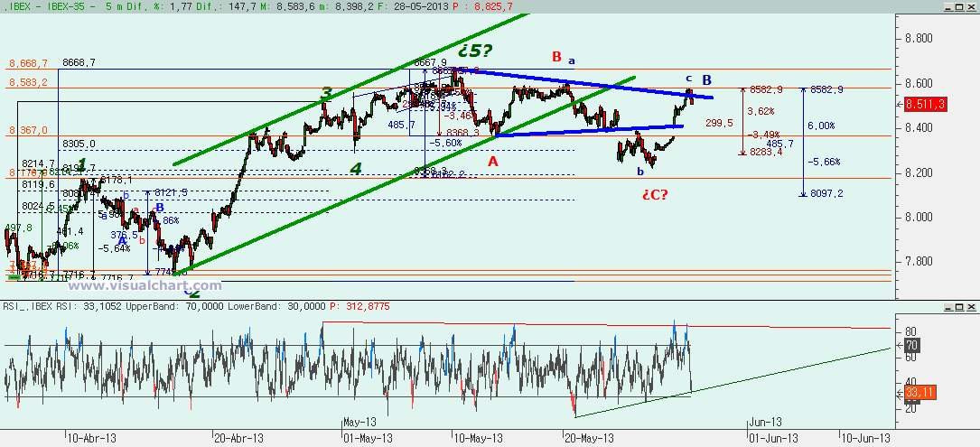Close the RSI indicator pane
This screenshot has width=980, height=447.
pyautogui.click(x=969, y=306)
